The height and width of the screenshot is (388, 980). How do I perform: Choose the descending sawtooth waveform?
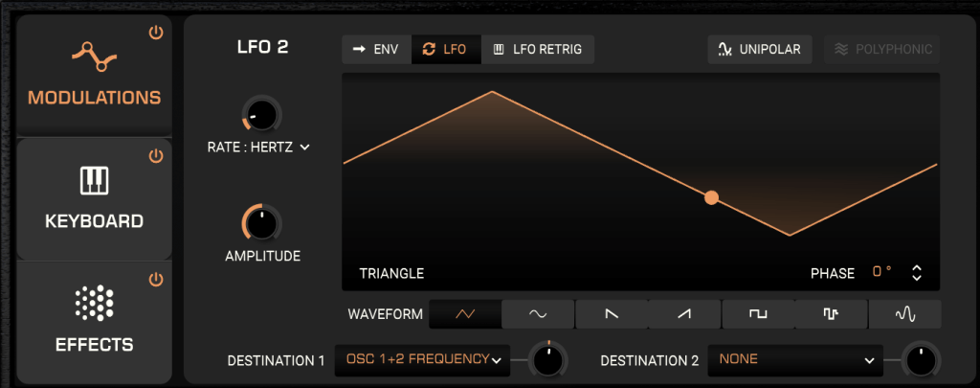click(x=611, y=313)
